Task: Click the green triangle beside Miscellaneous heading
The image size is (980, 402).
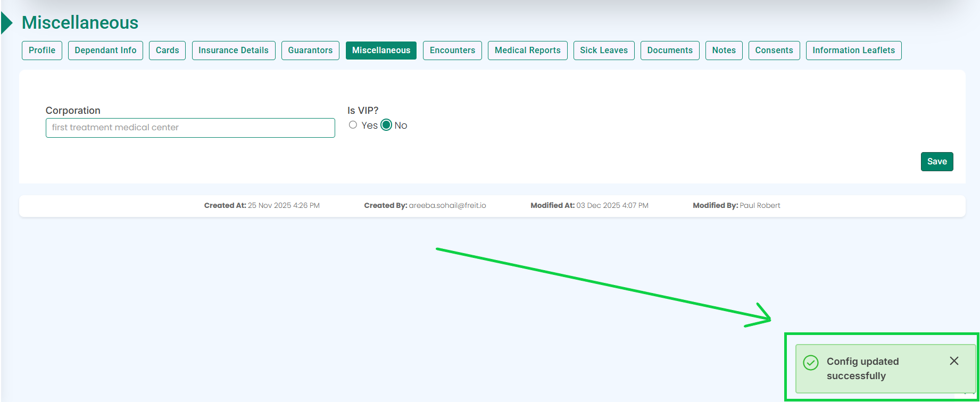Action: click(7, 23)
